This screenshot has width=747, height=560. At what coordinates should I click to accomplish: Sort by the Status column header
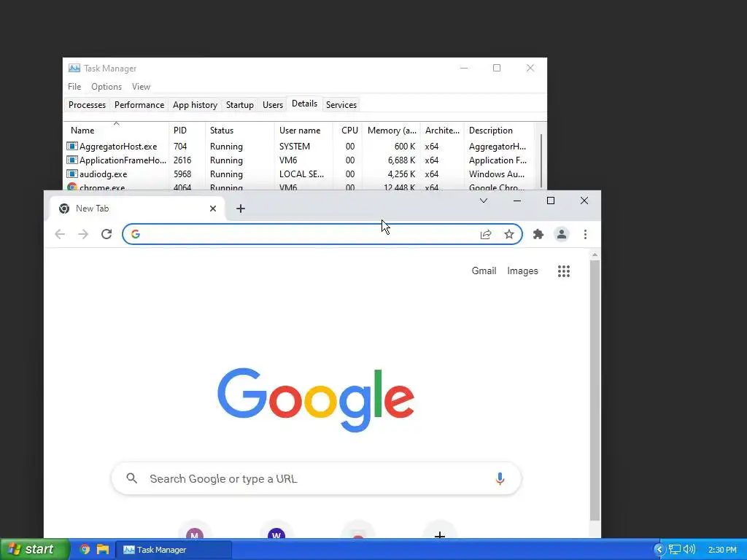tap(239, 130)
